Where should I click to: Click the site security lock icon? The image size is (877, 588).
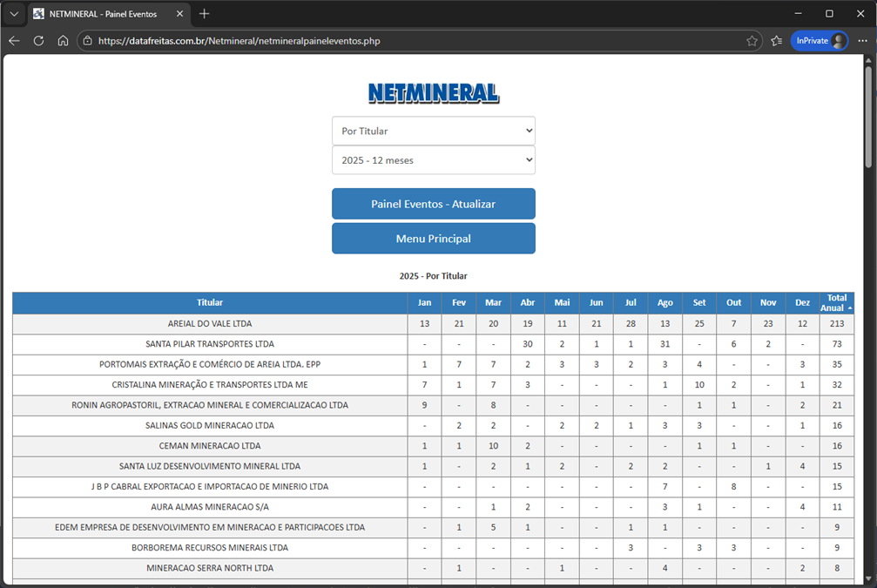87,40
